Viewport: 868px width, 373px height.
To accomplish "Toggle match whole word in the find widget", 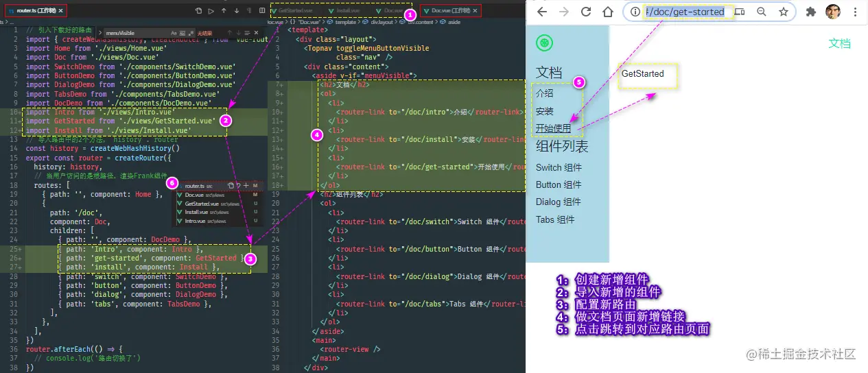I will click(183, 33).
